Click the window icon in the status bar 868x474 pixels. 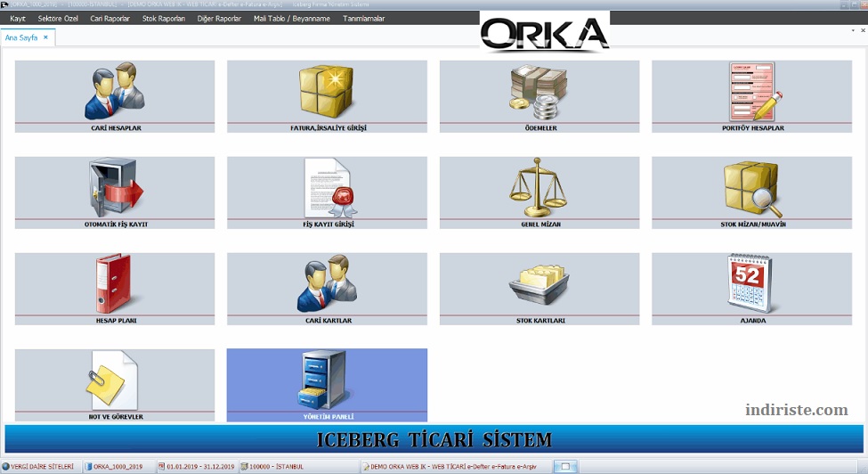(x=565, y=466)
